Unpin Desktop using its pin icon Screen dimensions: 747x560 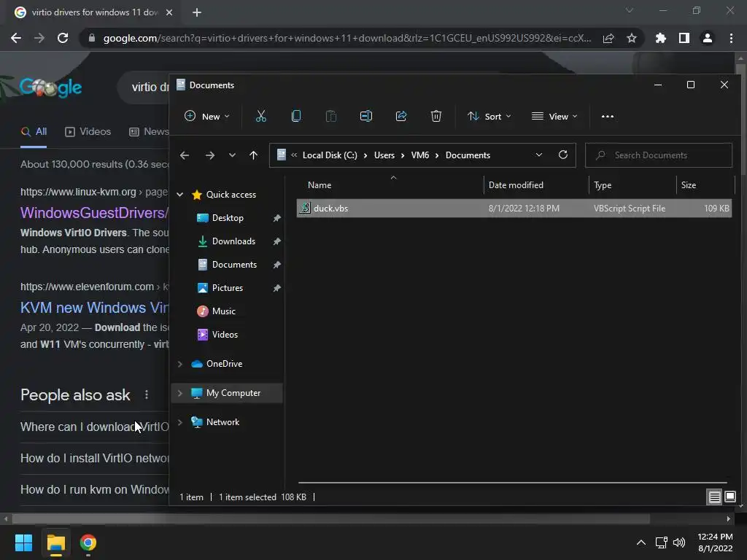(x=276, y=218)
